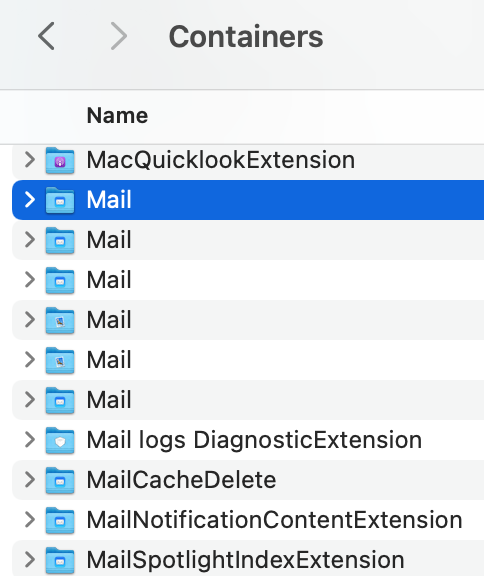Click the Containers window title
The height and width of the screenshot is (576, 484).
click(246, 37)
